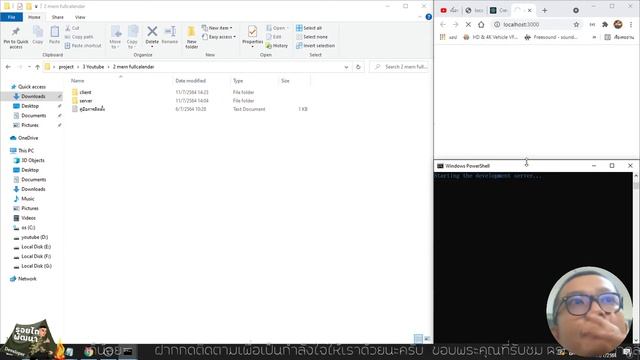640x360 pixels.
Task: Open the File menu tab
Action: [x=11, y=17]
